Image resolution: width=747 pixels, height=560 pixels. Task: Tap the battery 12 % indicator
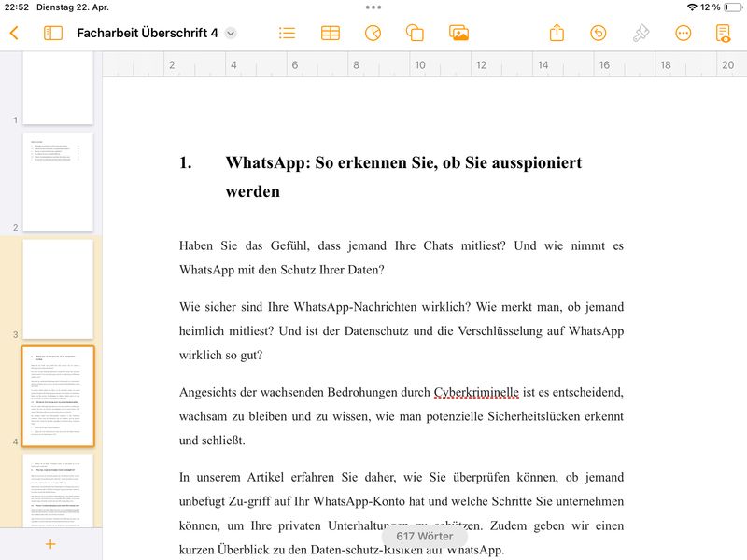pyautogui.click(x=722, y=7)
